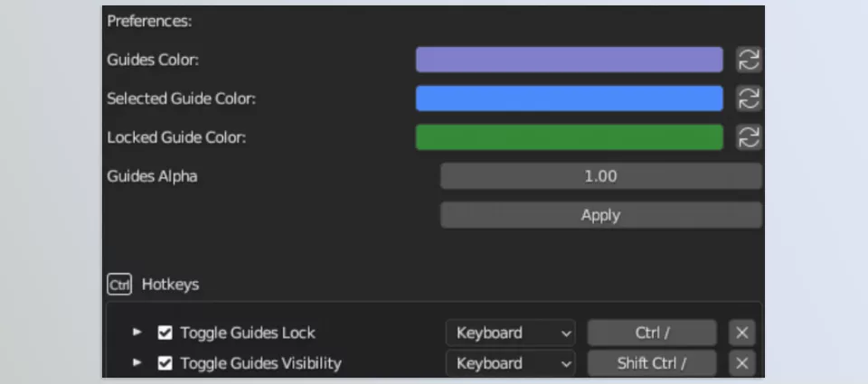
Task: Open Keyboard dropdown for Toggle Guides Visibility
Action: 511,363
